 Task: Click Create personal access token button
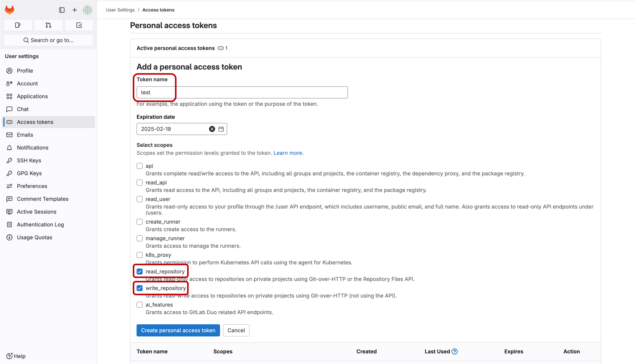coord(178,330)
